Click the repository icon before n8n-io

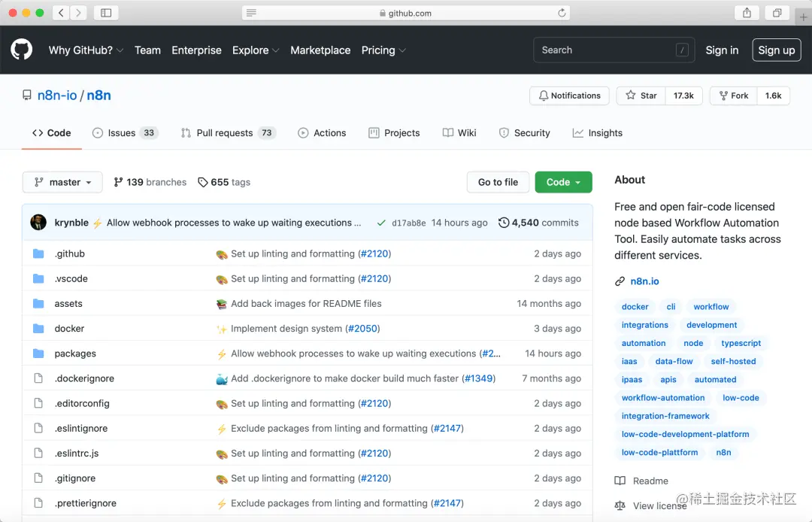coord(26,96)
